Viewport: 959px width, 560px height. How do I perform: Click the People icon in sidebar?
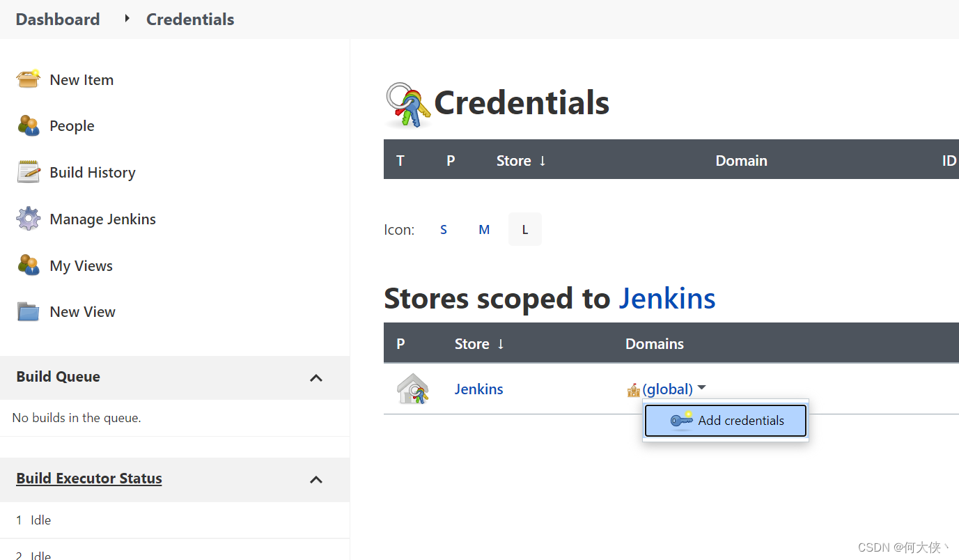(x=29, y=126)
